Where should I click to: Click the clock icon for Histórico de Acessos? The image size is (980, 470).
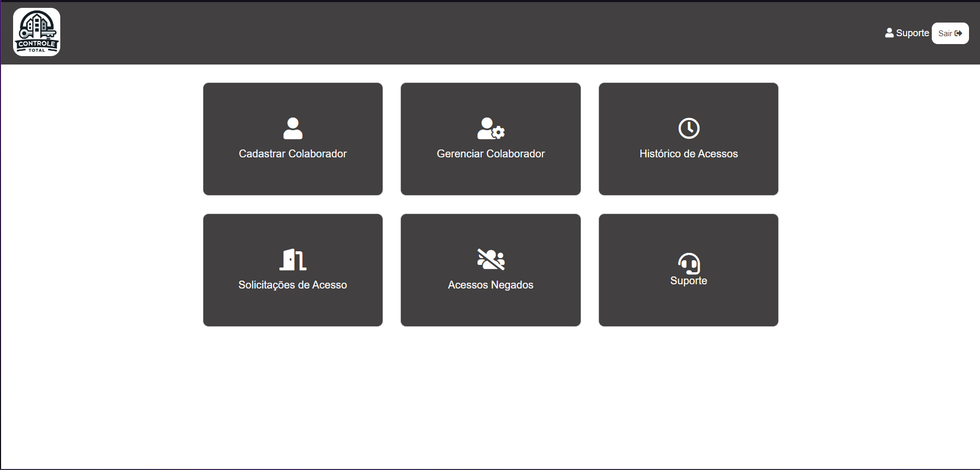click(x=689, y=129)
